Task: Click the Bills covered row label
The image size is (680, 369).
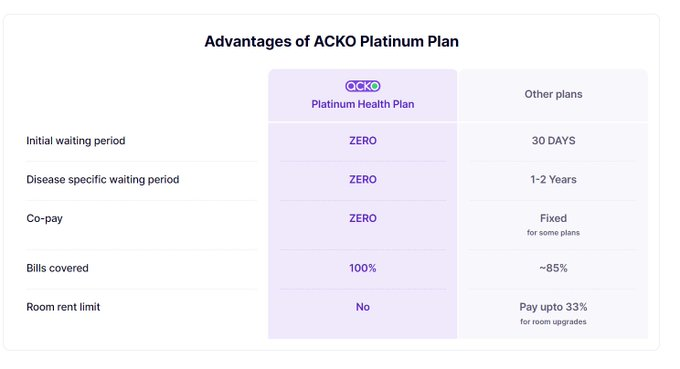Action: [57, 268]
